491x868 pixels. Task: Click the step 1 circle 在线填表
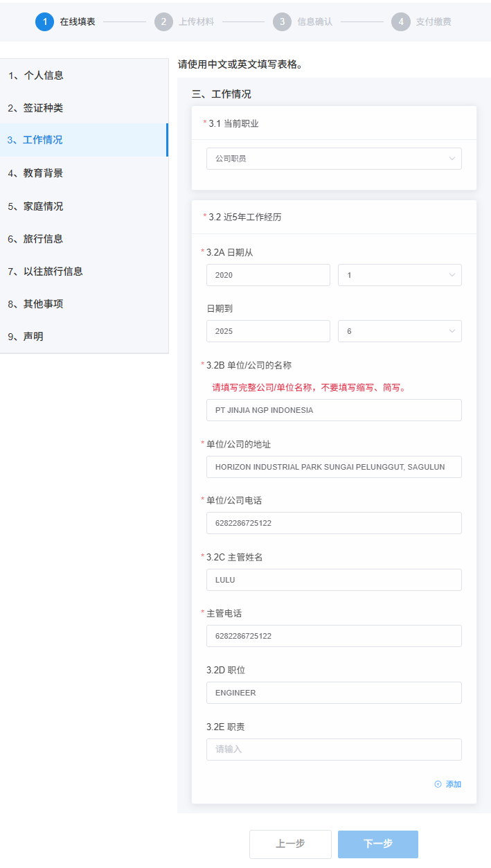tap(44, 21)
